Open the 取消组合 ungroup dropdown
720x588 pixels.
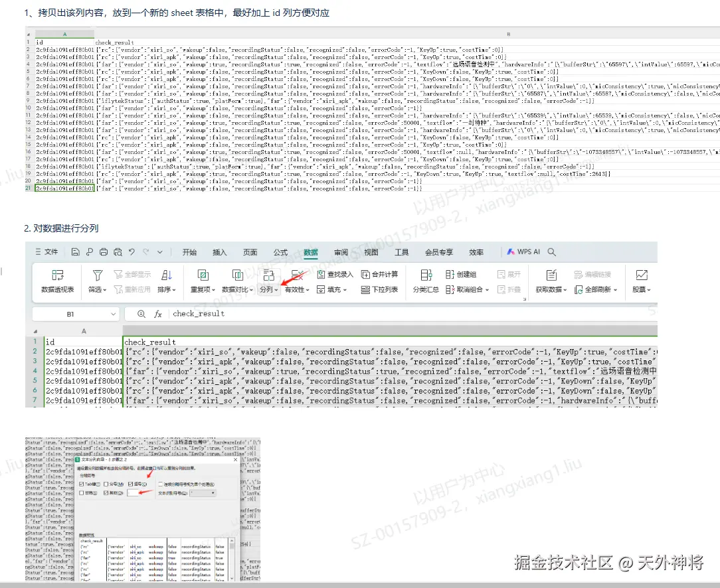tap(468, 289)
